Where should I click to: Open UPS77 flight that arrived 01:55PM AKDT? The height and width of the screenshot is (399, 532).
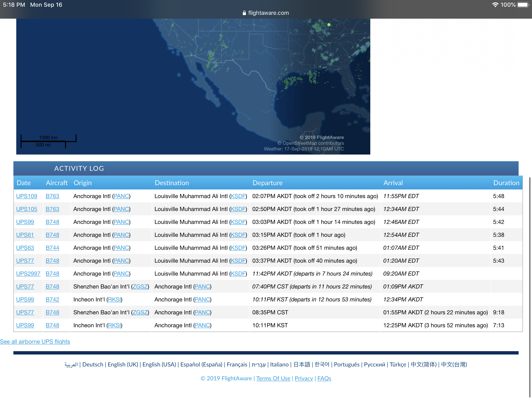click(x=25, y=313)
